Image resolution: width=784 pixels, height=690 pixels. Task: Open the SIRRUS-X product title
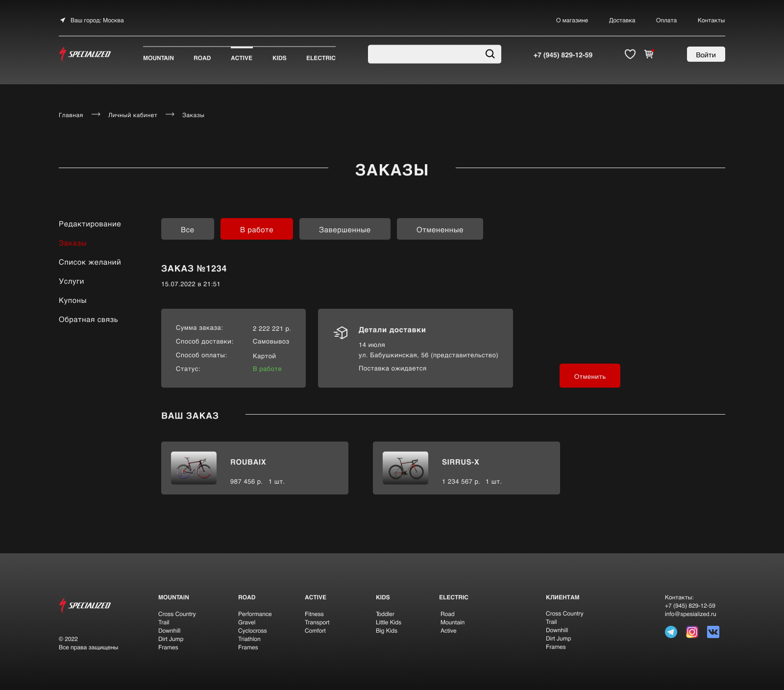coord(461,462)
